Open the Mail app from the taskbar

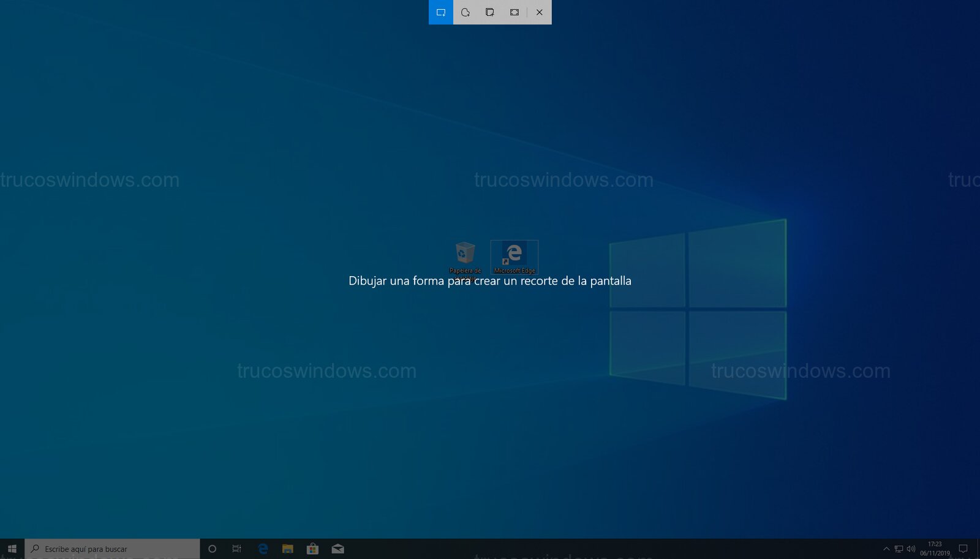pos(337,549)
